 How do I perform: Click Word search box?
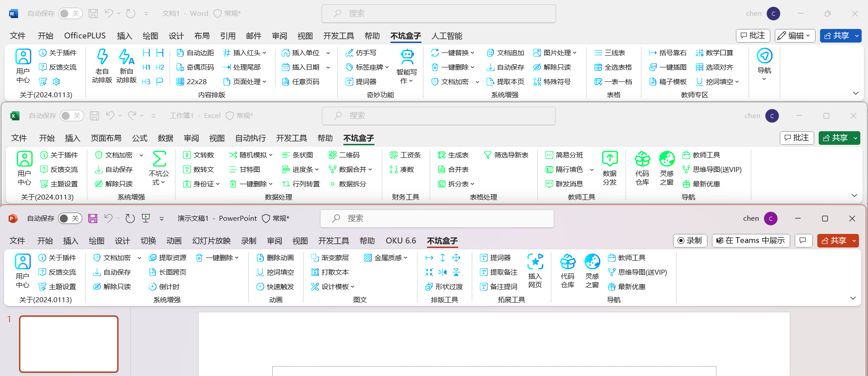coord(438,14)
